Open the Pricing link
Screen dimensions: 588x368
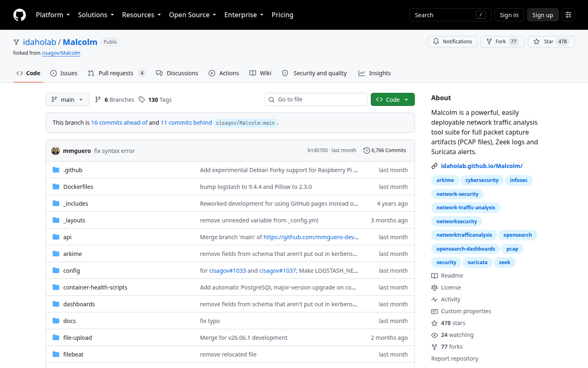[283, 15]
